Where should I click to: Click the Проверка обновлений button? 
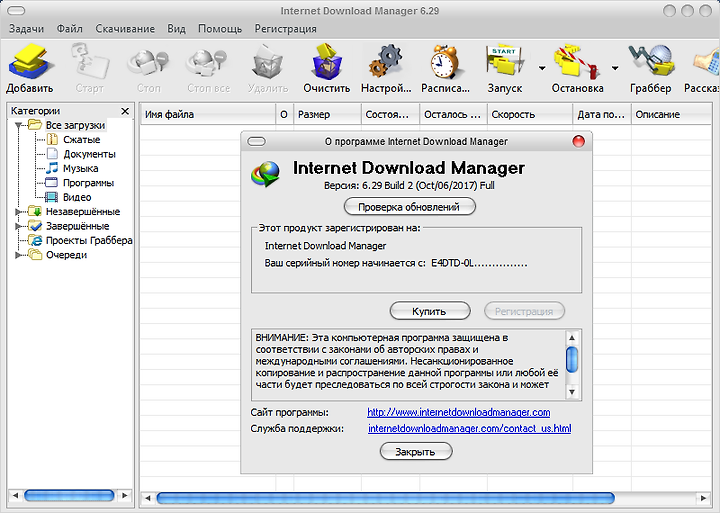[410, 207]
